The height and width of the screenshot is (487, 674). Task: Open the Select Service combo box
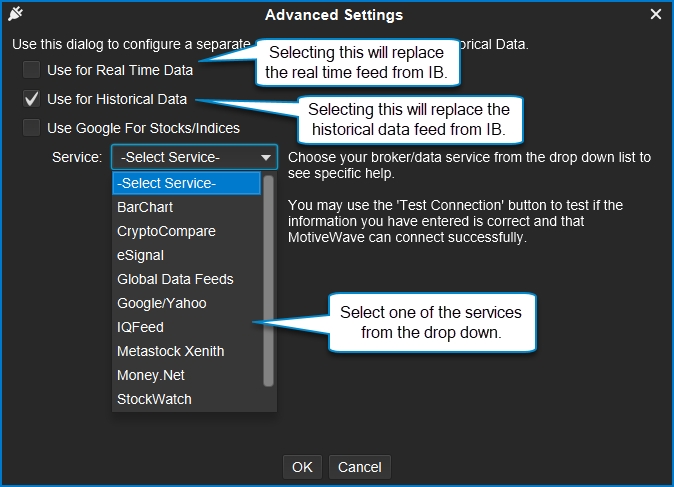[x=194, y=157]
